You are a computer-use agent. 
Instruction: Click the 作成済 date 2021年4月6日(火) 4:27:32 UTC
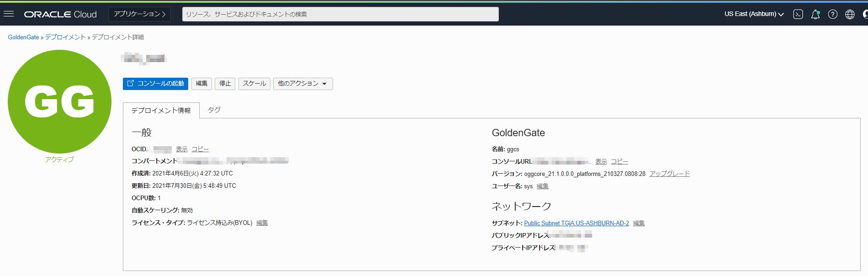point(192,174)
